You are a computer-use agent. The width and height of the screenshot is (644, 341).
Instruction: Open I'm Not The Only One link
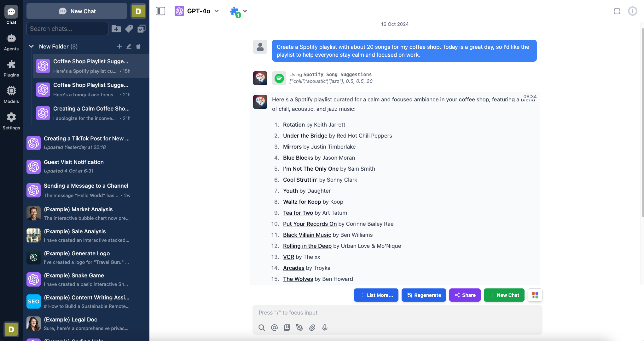311,169
